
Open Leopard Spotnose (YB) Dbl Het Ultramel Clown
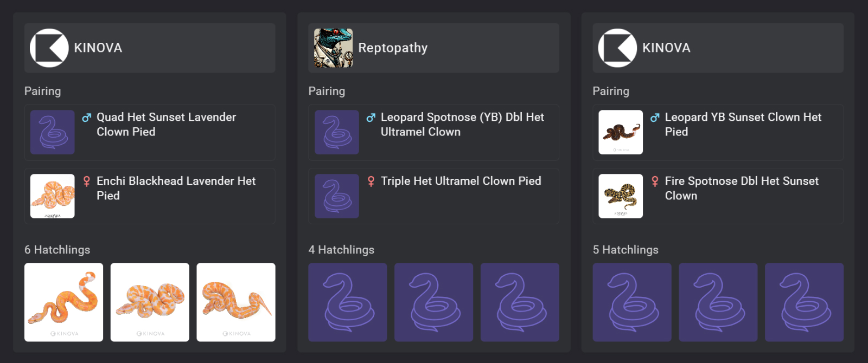pos(462,125)
